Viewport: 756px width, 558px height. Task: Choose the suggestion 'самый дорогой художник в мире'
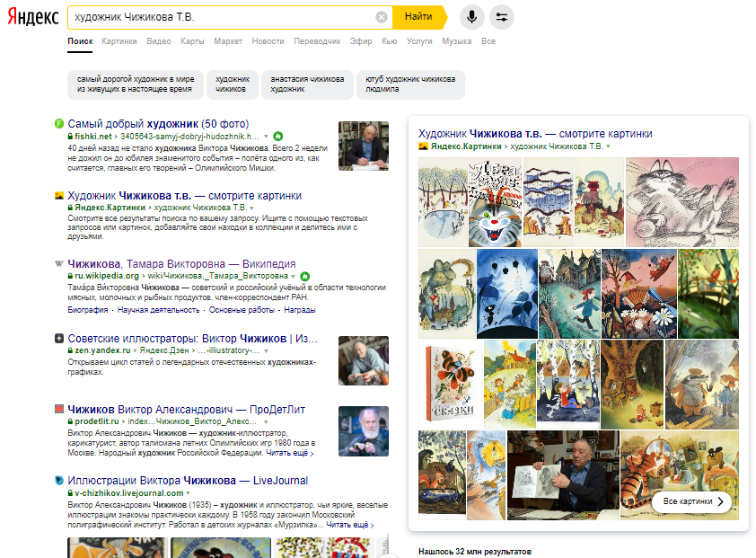click(136, 84)
